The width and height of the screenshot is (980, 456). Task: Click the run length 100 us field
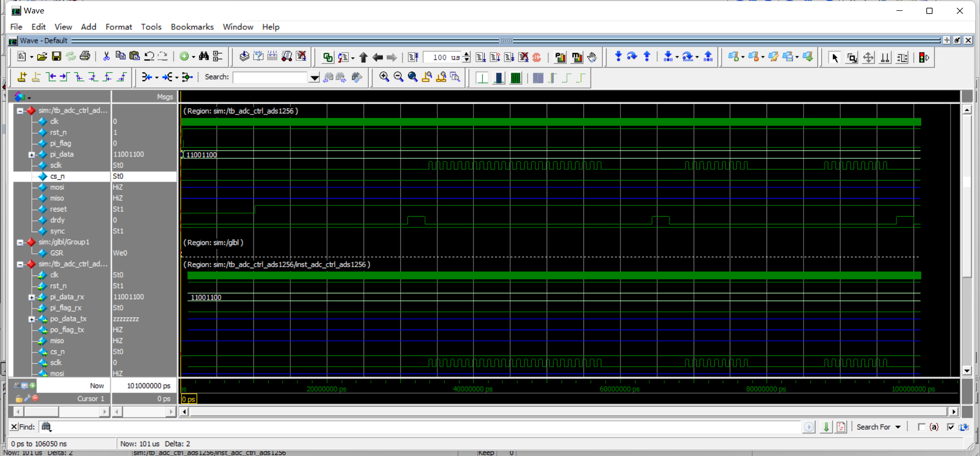point(443,57)
